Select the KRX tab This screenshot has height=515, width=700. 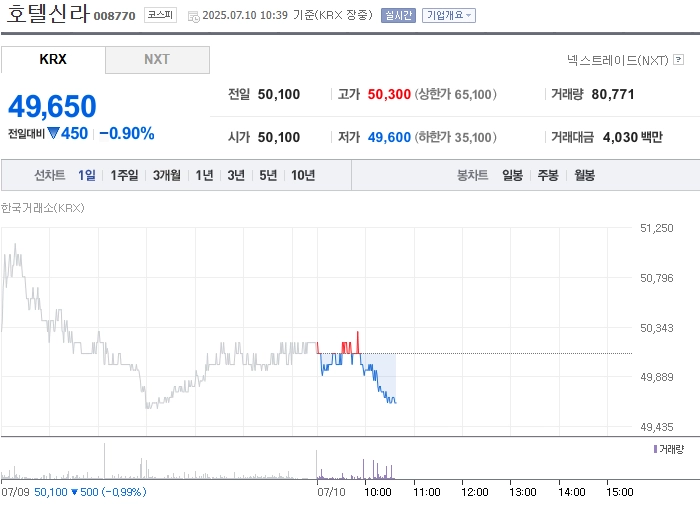pos(53,59)
